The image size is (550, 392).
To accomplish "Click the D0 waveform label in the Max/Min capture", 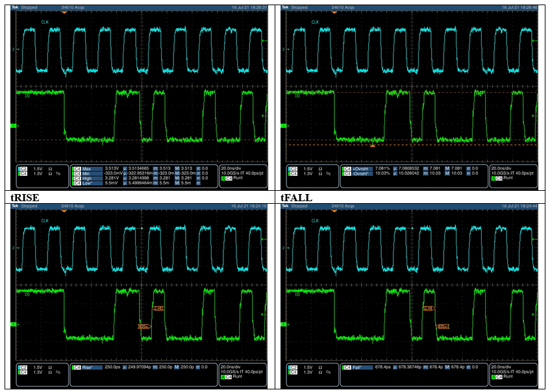I will (x=27, y=95).
